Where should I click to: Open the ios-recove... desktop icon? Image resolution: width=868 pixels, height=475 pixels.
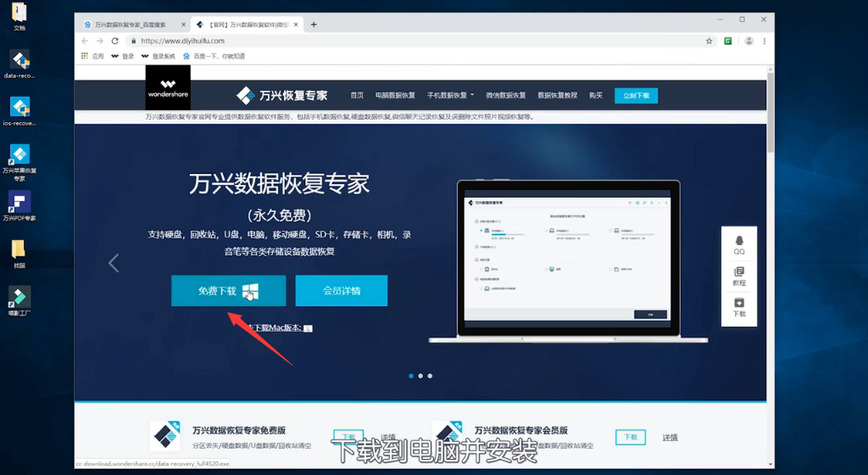19,111
